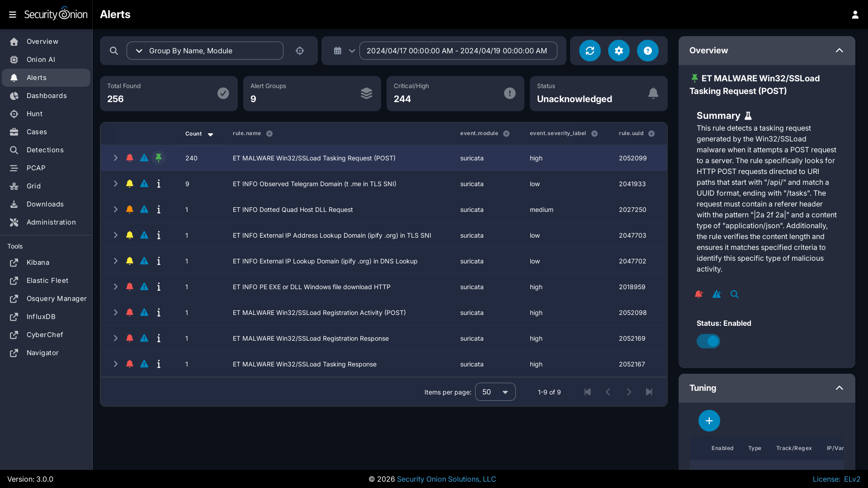868x488 pixels.
Task: Click the user account icon in the header
Action: coord(855,14)
